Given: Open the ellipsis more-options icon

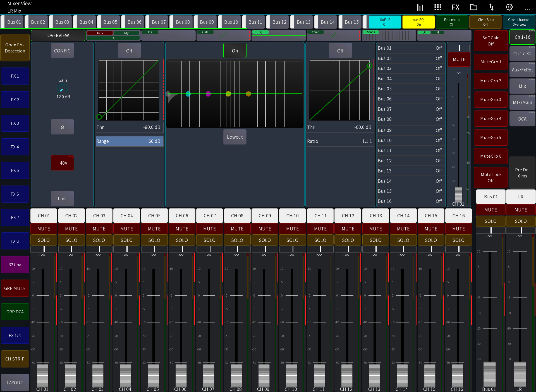Looking at the screenshot, I should 527,9.
